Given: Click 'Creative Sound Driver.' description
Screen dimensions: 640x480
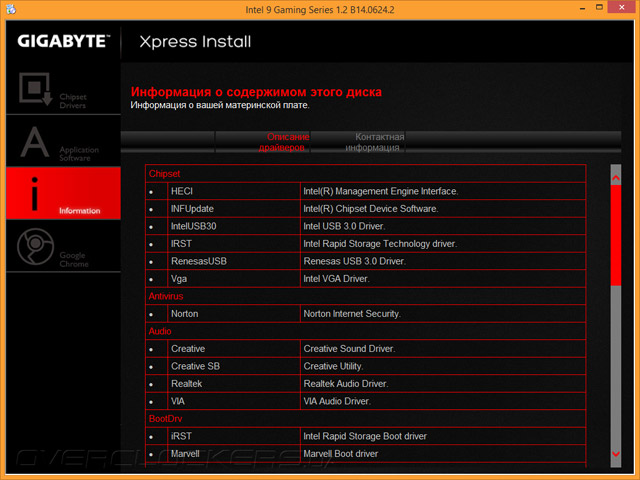Looking at the screenshot, I should pyautogui.click(x=349, y=349).
